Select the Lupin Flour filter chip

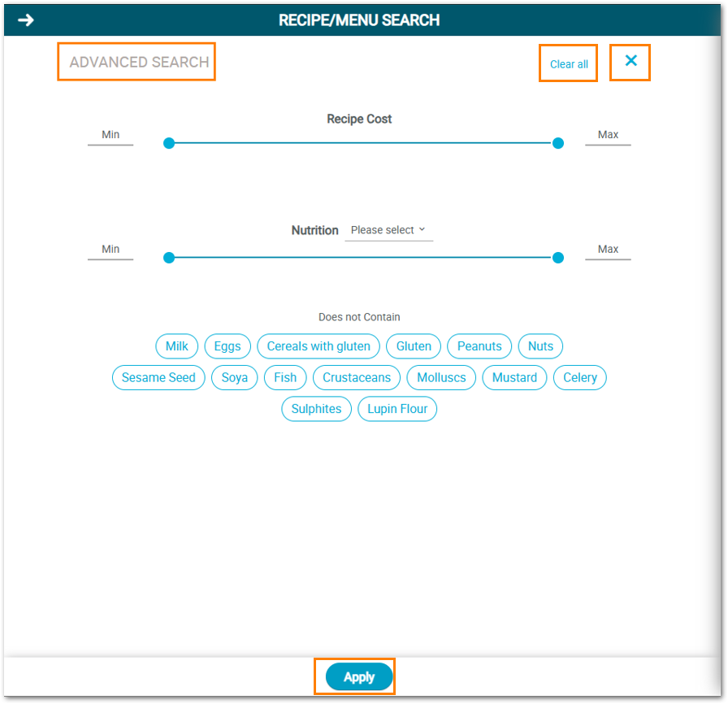pyautogui.click(x=397, y=409)
